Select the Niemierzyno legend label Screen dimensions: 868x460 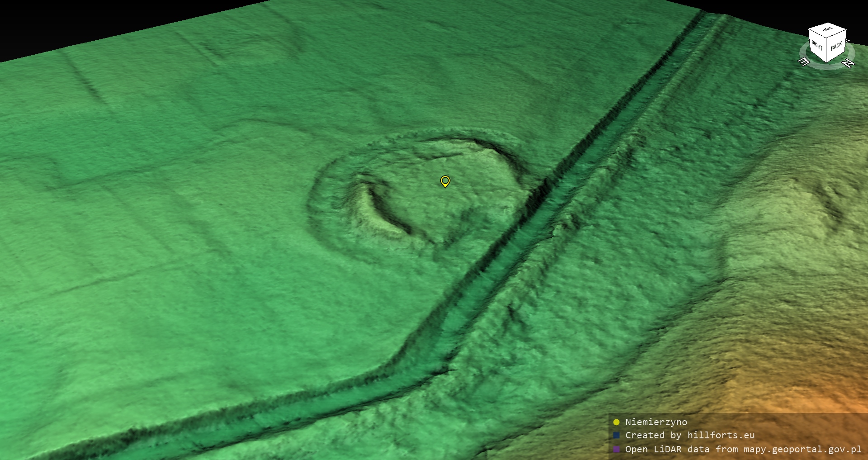(656, 422)
